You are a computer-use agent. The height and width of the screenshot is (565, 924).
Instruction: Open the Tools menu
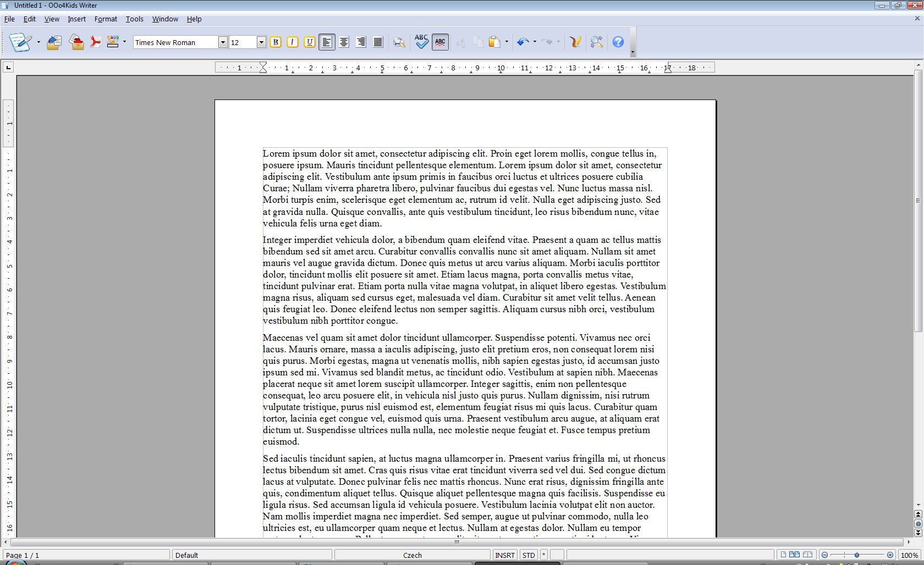134,19
